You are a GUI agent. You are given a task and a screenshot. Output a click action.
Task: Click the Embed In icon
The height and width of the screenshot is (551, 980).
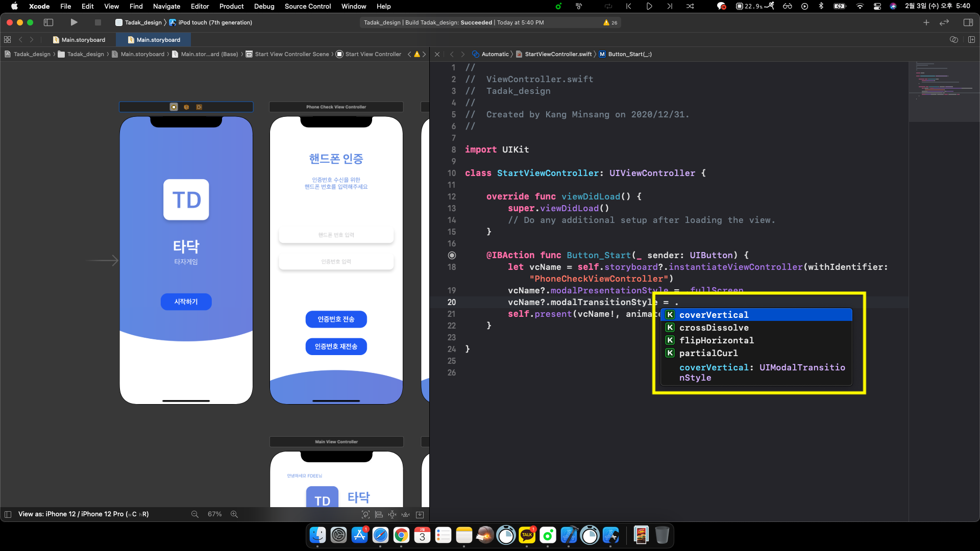point(420,514)
